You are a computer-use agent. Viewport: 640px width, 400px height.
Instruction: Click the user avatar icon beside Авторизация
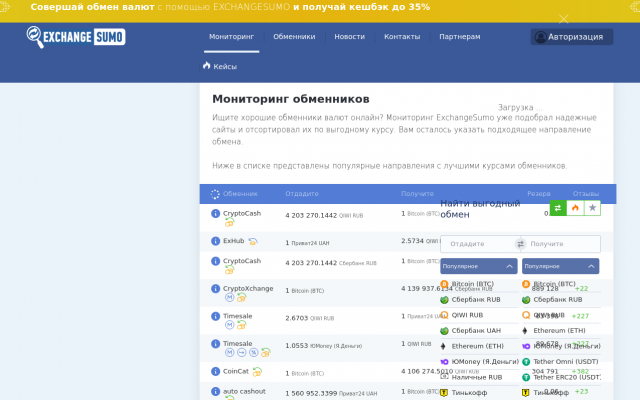pyautogui.click(x=540, y=37)
